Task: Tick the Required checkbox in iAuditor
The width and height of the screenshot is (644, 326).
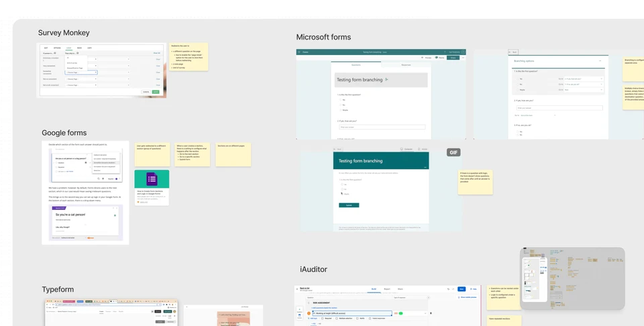Action: tap(323, 319)
